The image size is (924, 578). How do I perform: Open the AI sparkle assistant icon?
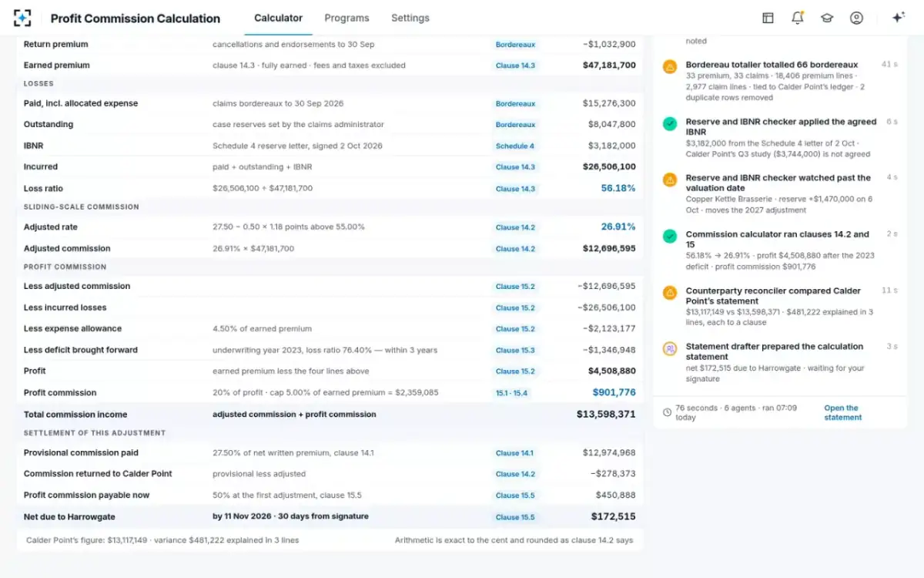(x=898, y=18)
